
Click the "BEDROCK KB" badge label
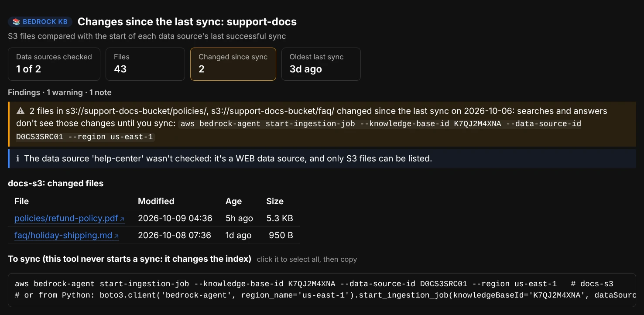point(45,22)
